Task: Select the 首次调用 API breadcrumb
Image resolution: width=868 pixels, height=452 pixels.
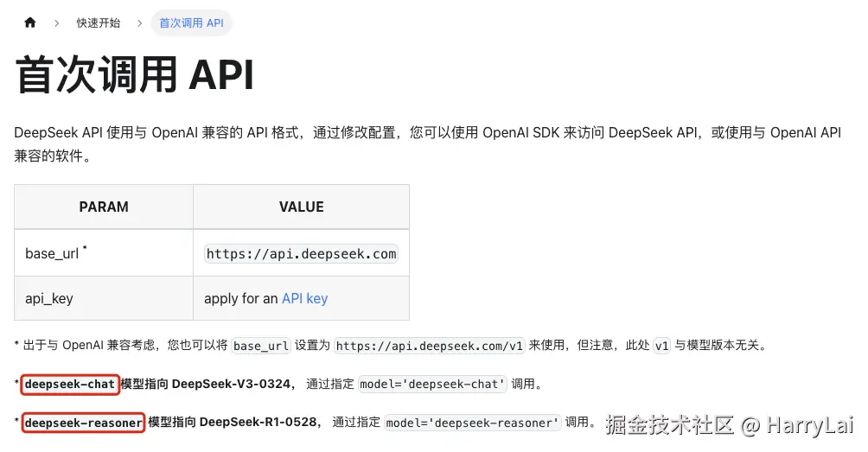Action: (x=192, y=22)
